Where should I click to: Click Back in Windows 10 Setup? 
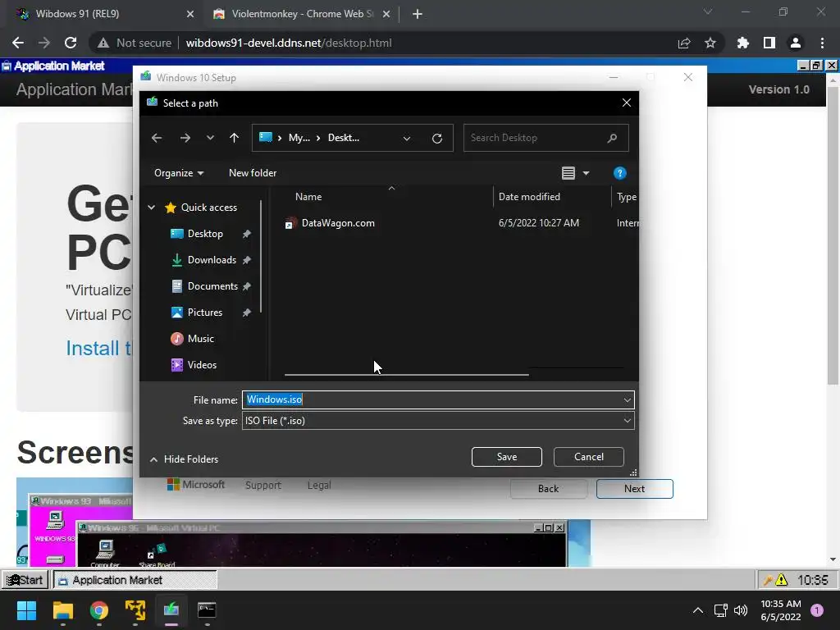[549, 489]
